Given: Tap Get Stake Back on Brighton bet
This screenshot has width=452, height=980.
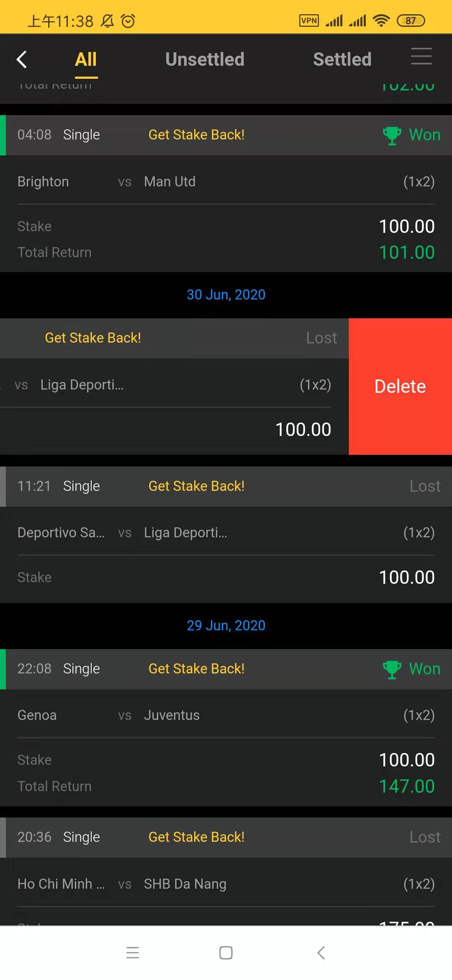Looking at the screenshot, I should click(196, 135).
